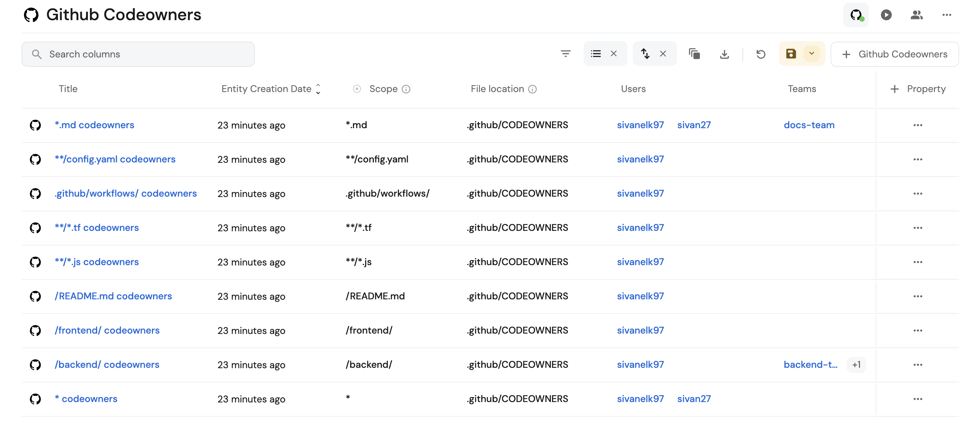Expand the +1 teams badge

point(856,365)
